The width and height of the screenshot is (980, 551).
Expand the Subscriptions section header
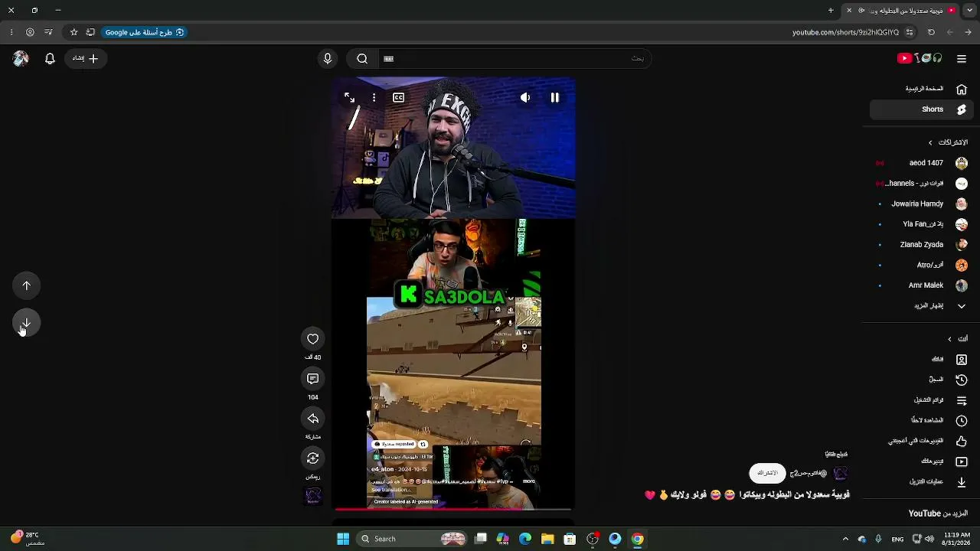pos(948,142)
